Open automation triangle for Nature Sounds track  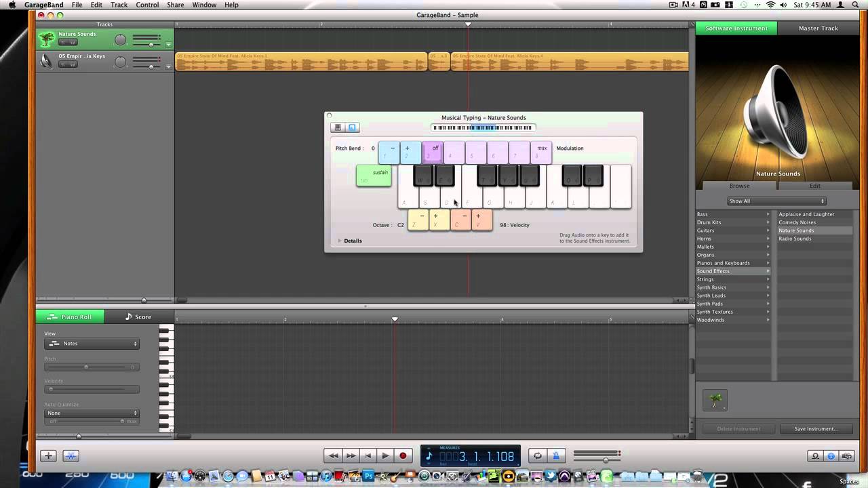(168, 44)
